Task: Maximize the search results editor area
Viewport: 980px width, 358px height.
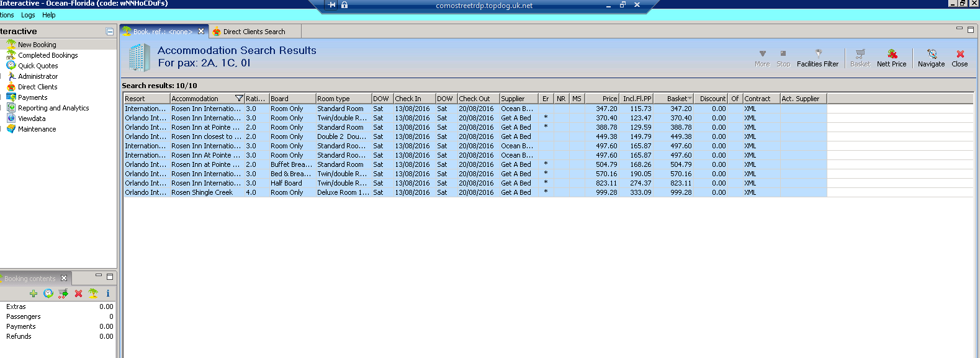Action: point(971,29)
